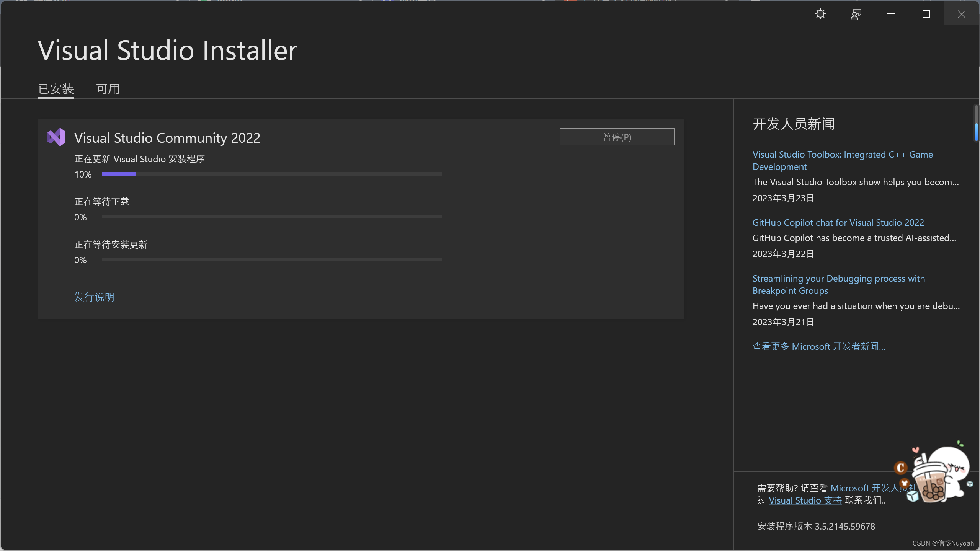Click the Visual Studio purple logo
The width and height of the screenshot is (980, 551).
point(56,137)
